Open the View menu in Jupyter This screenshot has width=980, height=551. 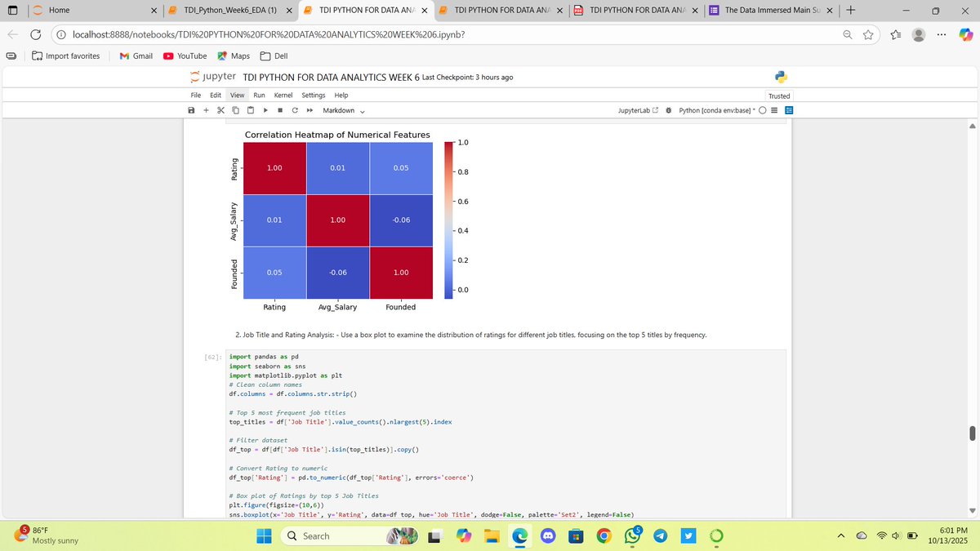[237, 96]
